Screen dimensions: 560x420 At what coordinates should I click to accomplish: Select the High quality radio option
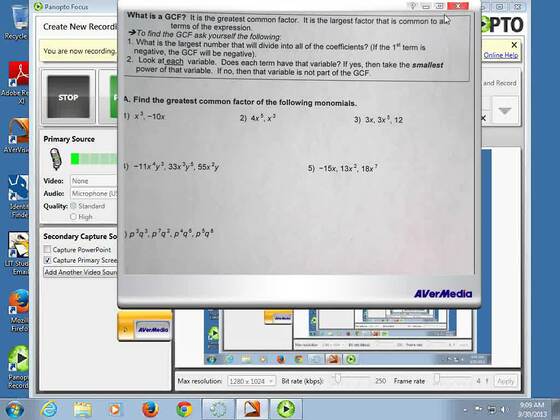74,216
